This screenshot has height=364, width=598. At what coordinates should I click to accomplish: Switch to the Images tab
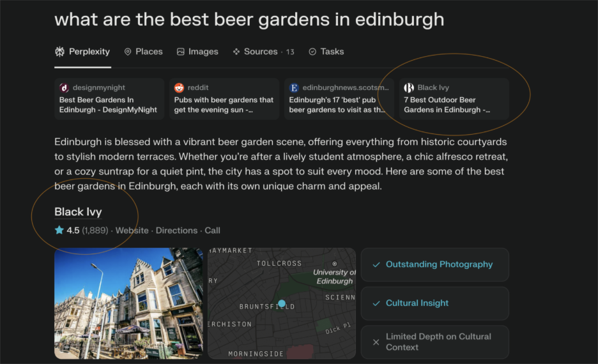[x=197, y=52]
